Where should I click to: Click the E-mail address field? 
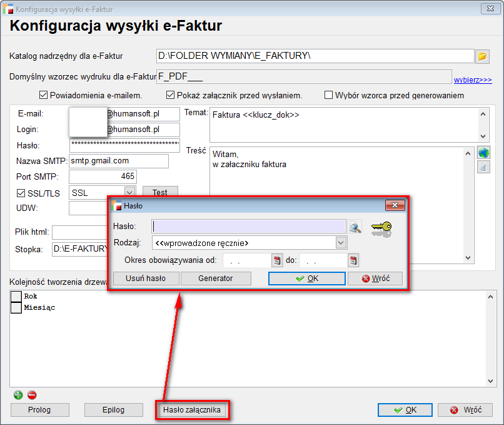pyautogui.click(x=124, y=114)
